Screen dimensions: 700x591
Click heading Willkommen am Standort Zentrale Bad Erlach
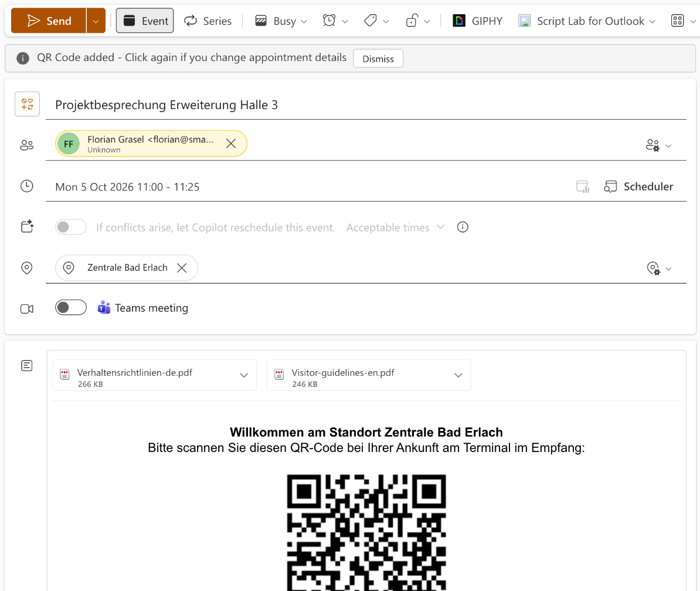(x=366, y=432)
